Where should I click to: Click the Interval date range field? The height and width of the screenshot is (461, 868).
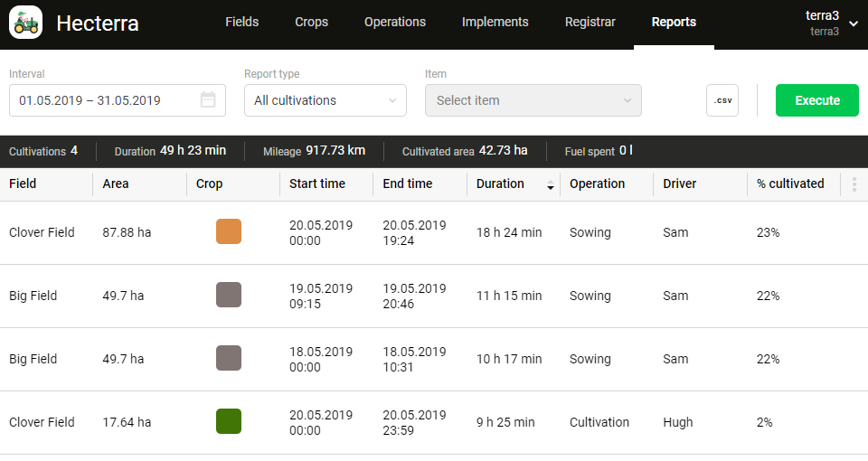click(104, 100)
